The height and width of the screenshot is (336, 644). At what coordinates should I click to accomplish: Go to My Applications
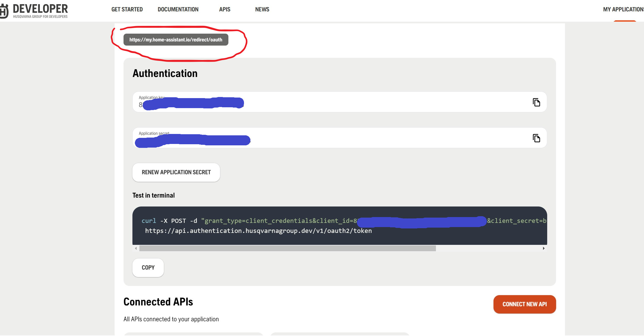pyautogui.click(x=623, y=9)
